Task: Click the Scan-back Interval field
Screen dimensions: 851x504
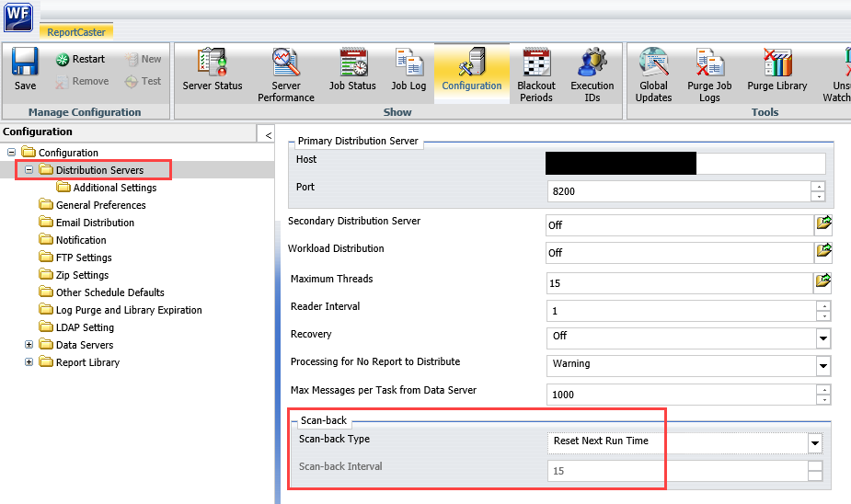Action: tap(677, 470)
